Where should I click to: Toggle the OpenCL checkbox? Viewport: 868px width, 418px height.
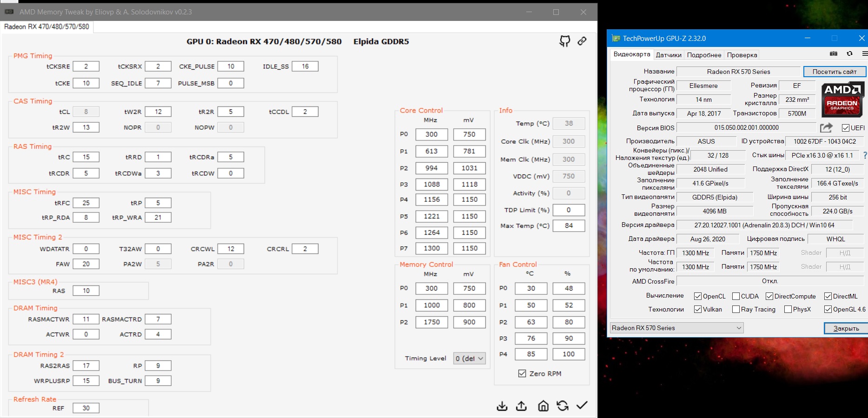coord(698,296)
